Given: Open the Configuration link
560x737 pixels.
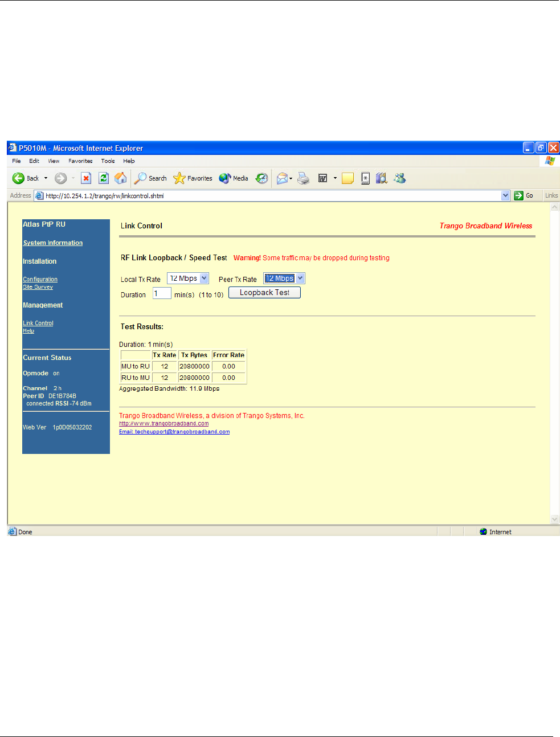Looking at the screenshot, I should [40, 279].
